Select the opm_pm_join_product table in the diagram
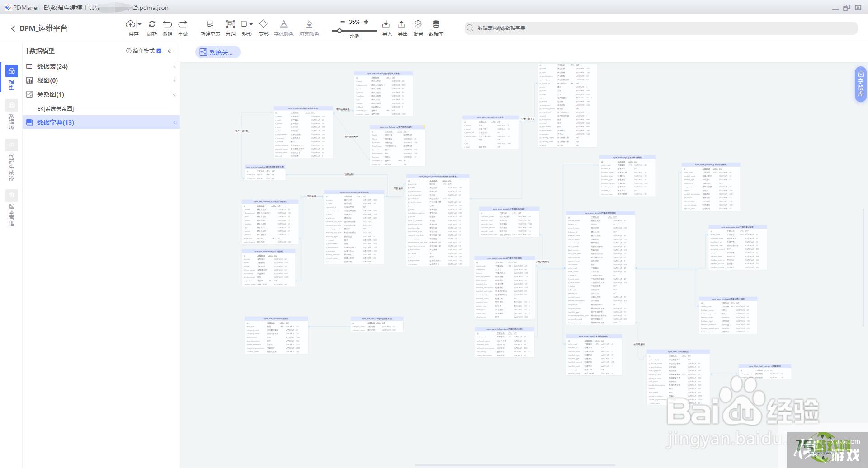The image size is (868, 468). 438,220
